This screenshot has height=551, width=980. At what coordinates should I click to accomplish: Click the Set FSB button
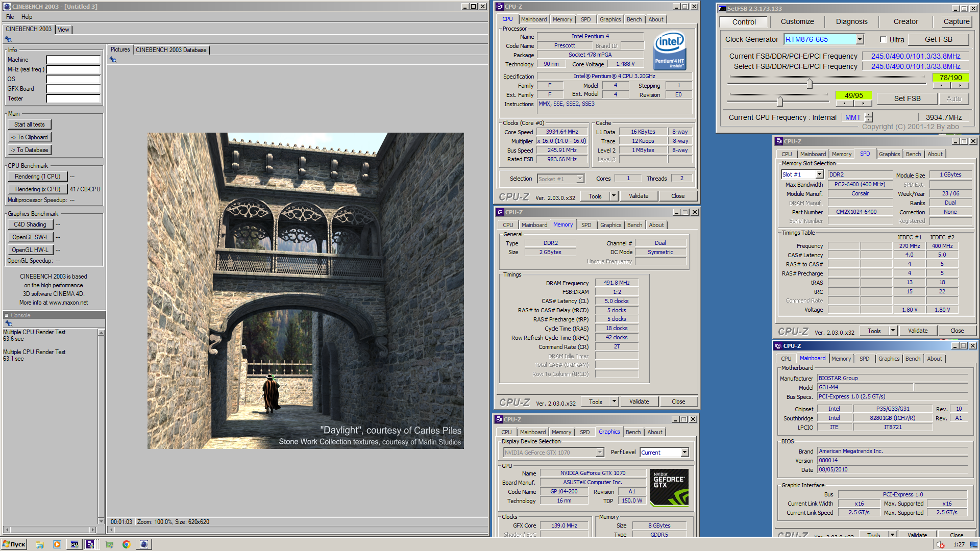(907, 98)
